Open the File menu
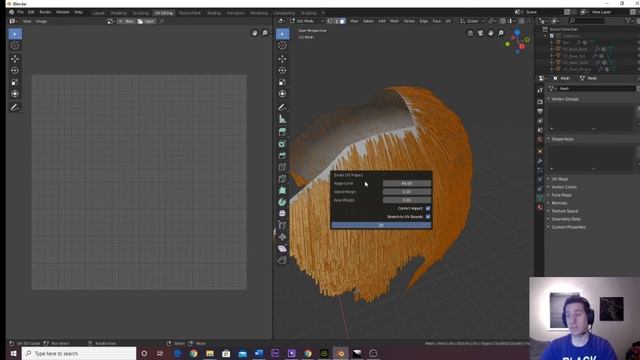Viewport: 640px width, 360px height. click(20, 12)
